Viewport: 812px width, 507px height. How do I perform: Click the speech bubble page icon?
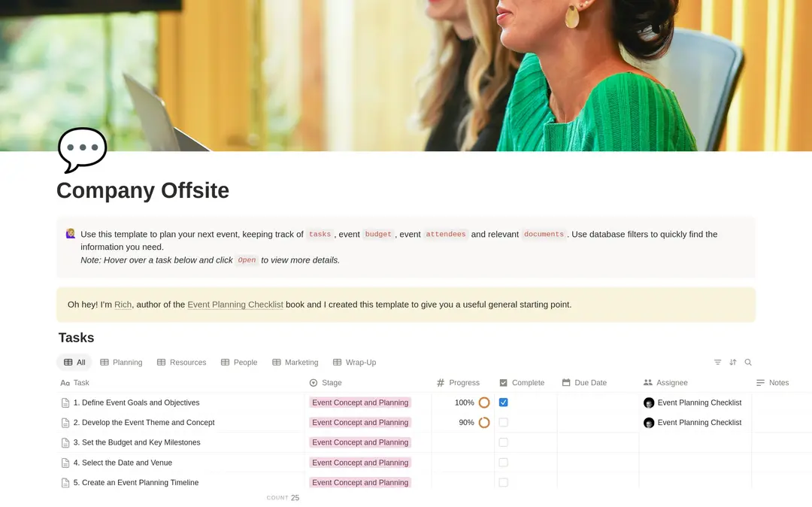[83, 150]
